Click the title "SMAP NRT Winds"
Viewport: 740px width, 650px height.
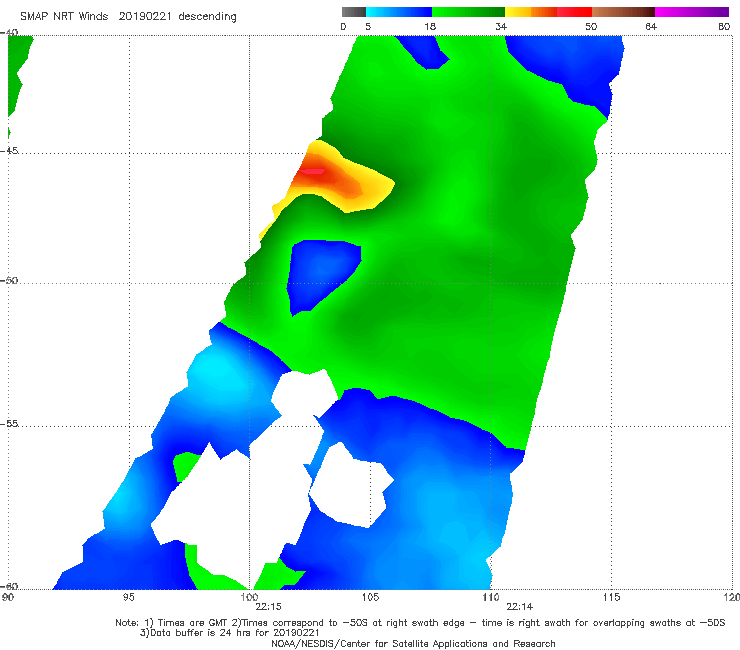pyautogui.click(x=64, y=16)
